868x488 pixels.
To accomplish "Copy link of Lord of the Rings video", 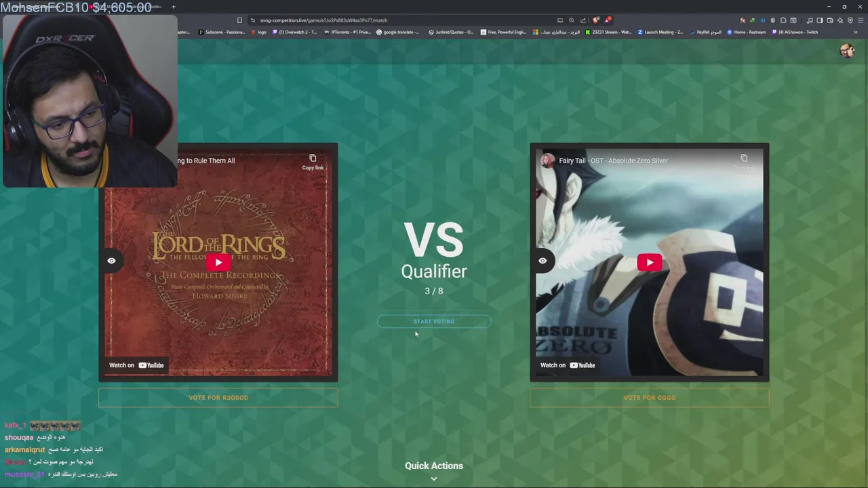I will point(313,162).
